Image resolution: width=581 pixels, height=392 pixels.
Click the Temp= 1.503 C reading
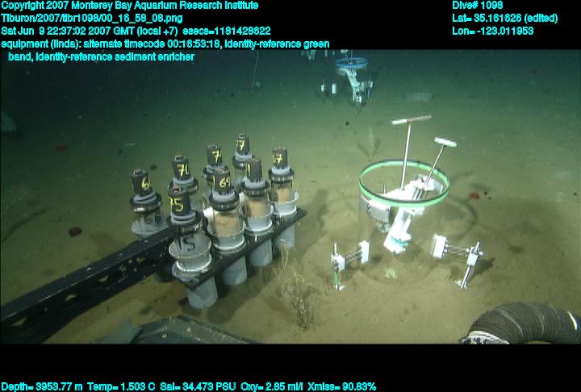click(121, 387)
